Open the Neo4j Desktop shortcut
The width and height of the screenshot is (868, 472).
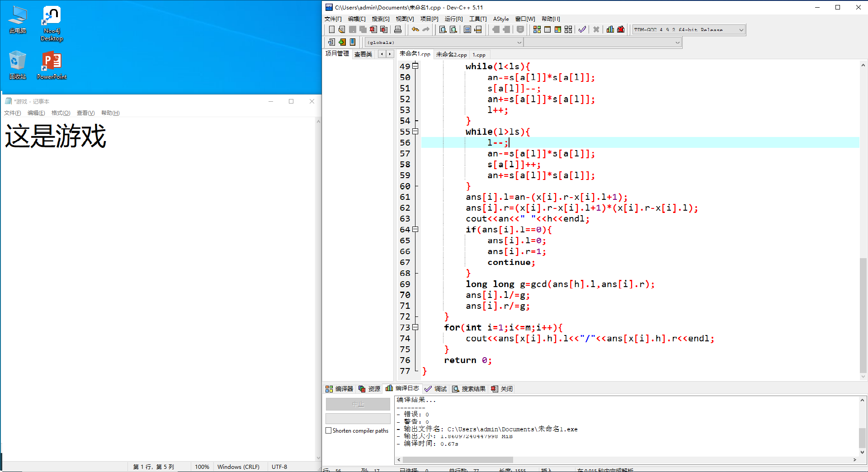coord(52,24)
